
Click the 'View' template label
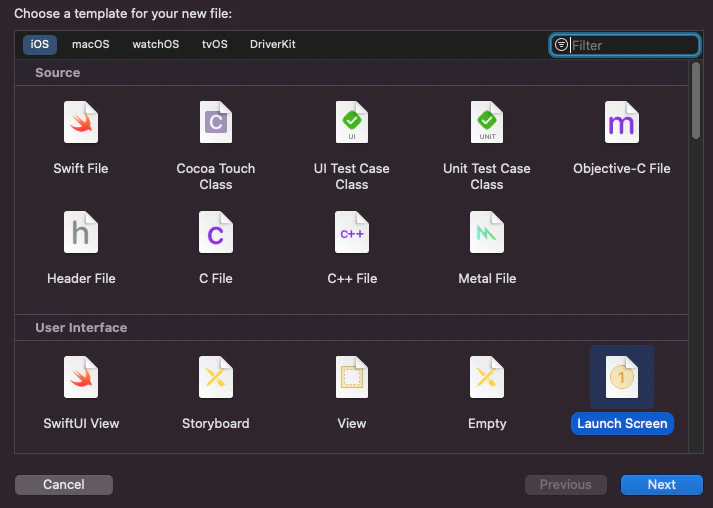(x=352, y=423)
